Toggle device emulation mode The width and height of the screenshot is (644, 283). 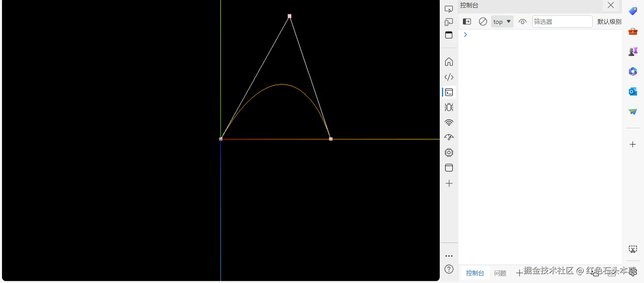coord(449,22)
